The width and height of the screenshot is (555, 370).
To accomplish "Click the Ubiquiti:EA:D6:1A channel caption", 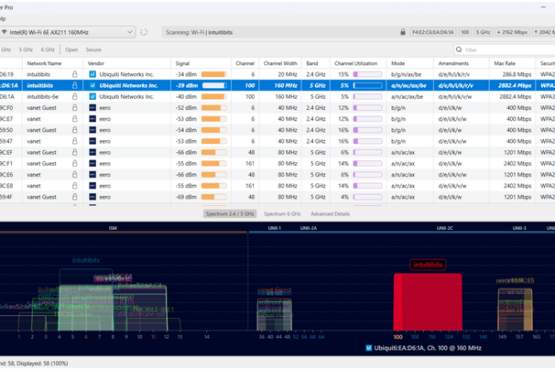I will (x=428, y=348).
